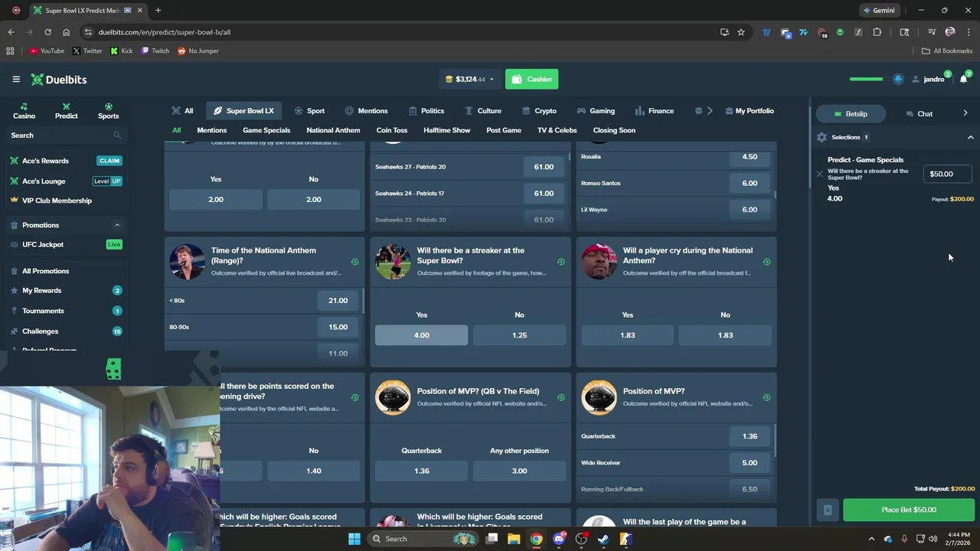Open the National Anthem filter

pos(333,130)
